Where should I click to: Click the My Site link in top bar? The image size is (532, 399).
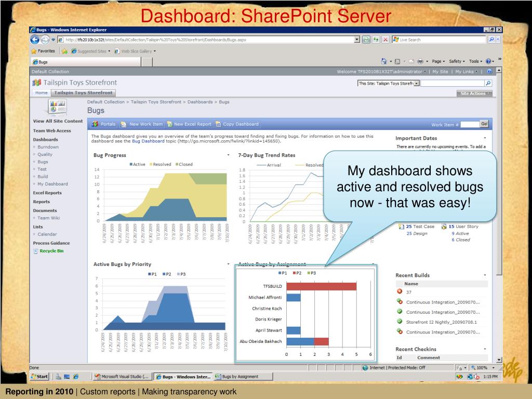[x=440, y=72]
